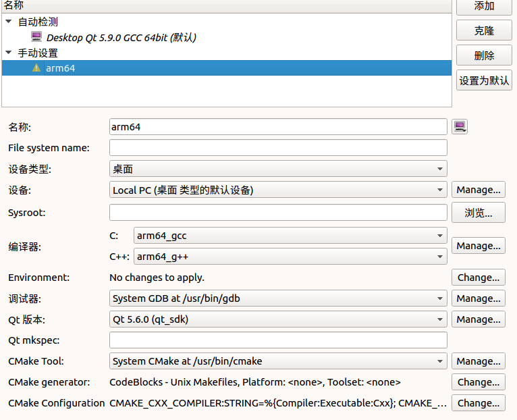Click the CMAKE_CXX_COMPILER configuration text
Screen dimensions: 517x420
[x=278, y=403]
